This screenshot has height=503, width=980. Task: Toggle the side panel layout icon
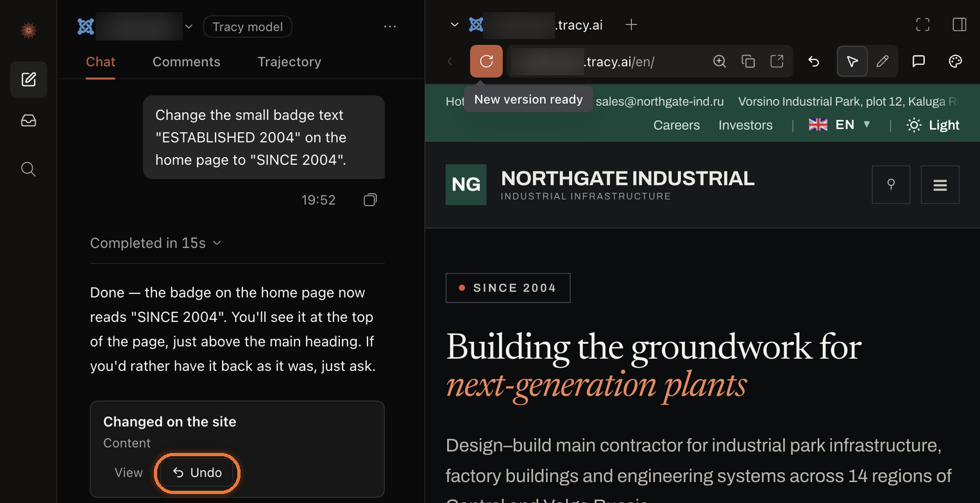(x=959, y=25)
